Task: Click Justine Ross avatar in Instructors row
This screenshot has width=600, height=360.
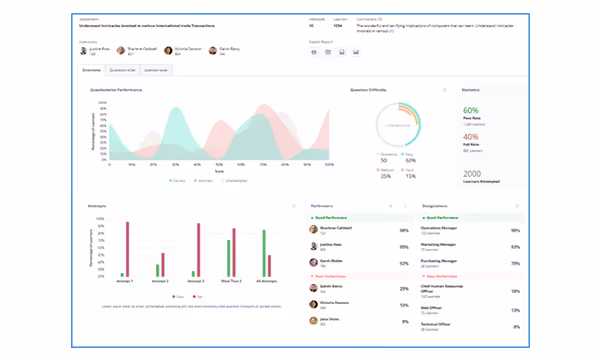Action: coord(83,50)
